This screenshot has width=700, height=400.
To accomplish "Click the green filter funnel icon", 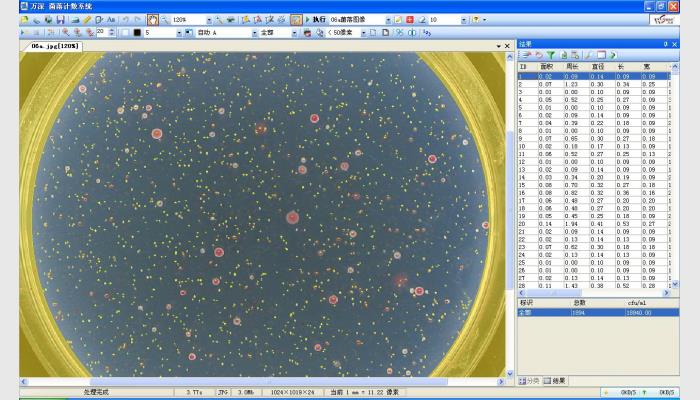I will pos(550,55).
